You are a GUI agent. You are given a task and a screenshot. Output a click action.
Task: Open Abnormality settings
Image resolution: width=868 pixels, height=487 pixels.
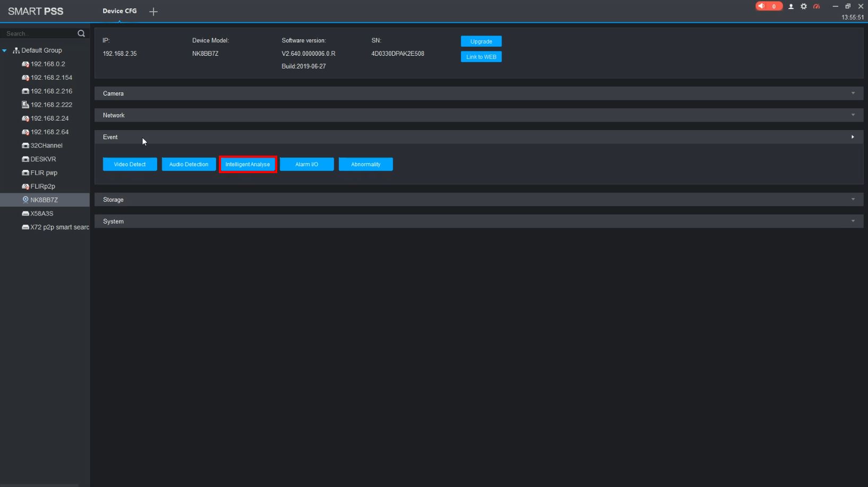[x=365, y=165]
